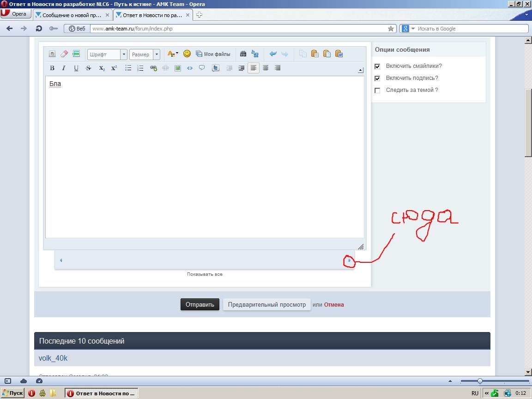Click the right arrow of smiley strip
This screenshot has width=532, height=399.
(x=349, y=260)
